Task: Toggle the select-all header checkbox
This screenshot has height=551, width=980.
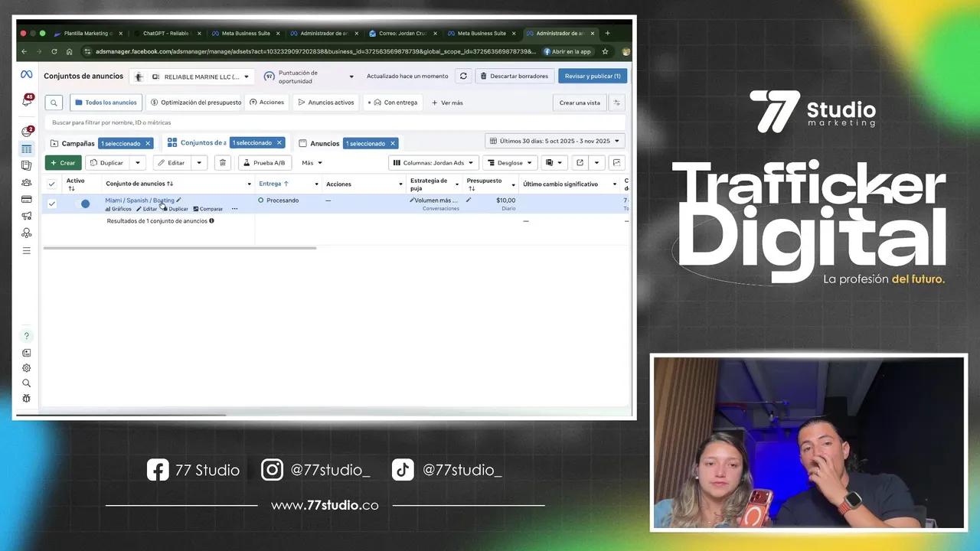Action: pyautogui.click(x=52, y=184)
